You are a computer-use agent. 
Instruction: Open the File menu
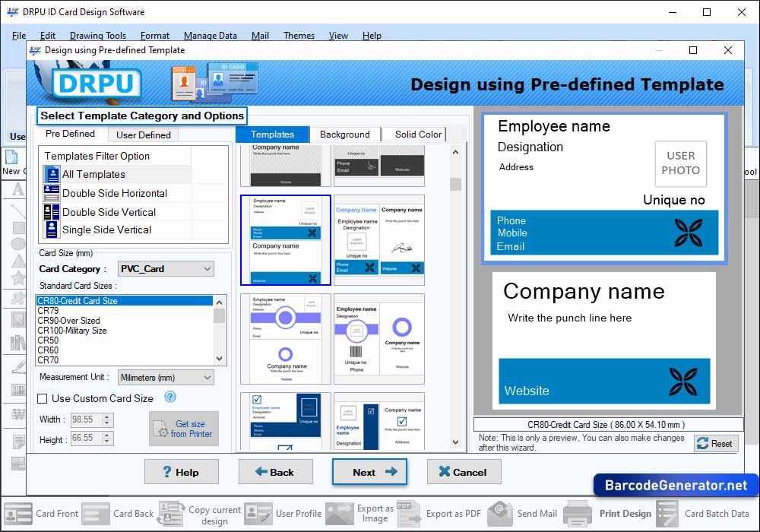19,36
